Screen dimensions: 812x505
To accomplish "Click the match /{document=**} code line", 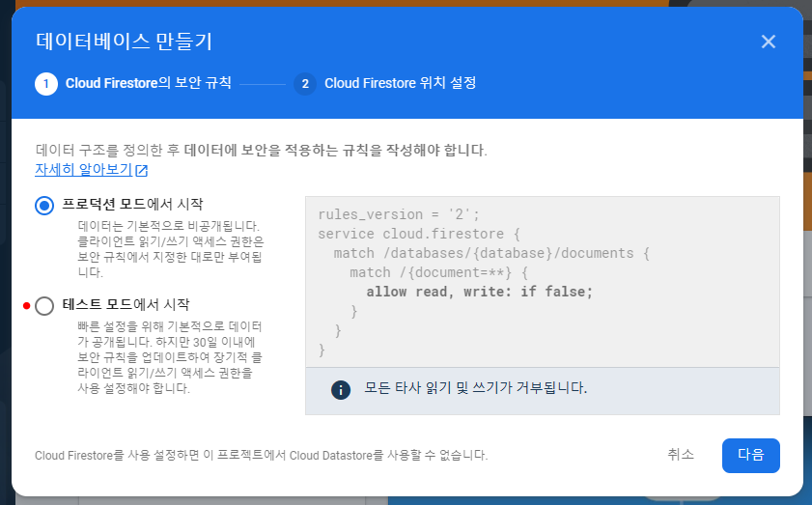I will 438,272.
